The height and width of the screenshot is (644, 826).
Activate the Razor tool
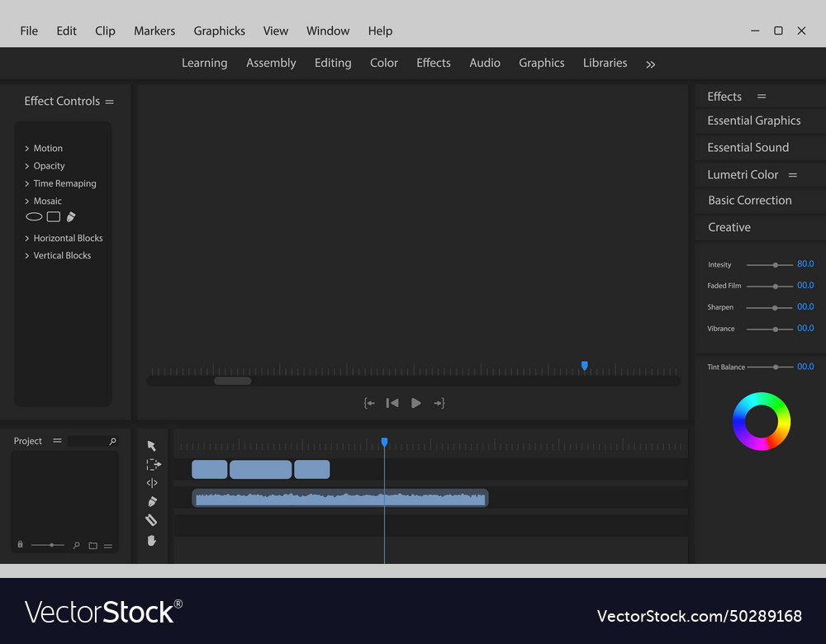point(151,520)
